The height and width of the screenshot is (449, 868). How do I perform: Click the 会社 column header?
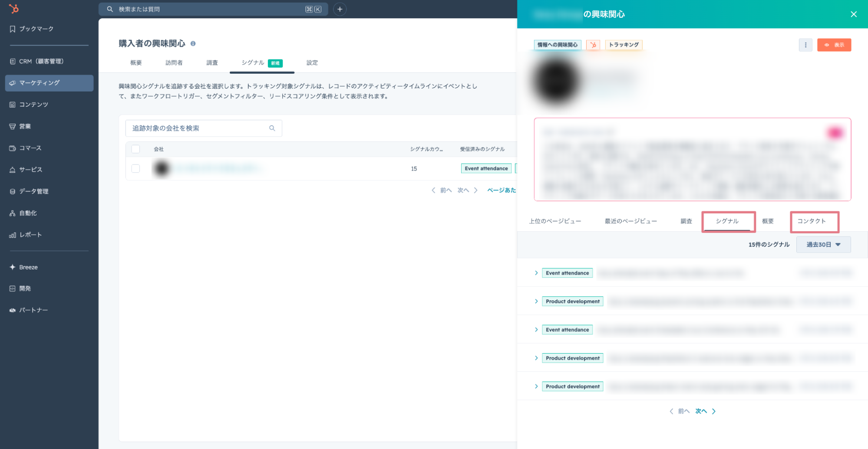tap(158, 149)
